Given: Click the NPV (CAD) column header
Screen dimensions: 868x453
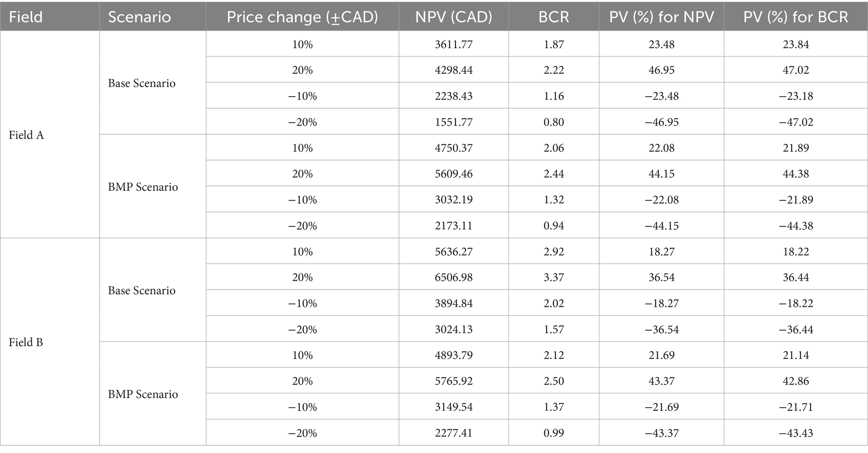Looking at the screenshot, I should pos(454,17).
